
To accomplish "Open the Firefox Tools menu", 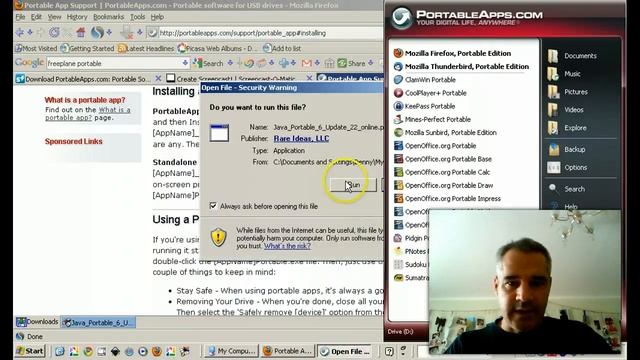I will point(138,17).
